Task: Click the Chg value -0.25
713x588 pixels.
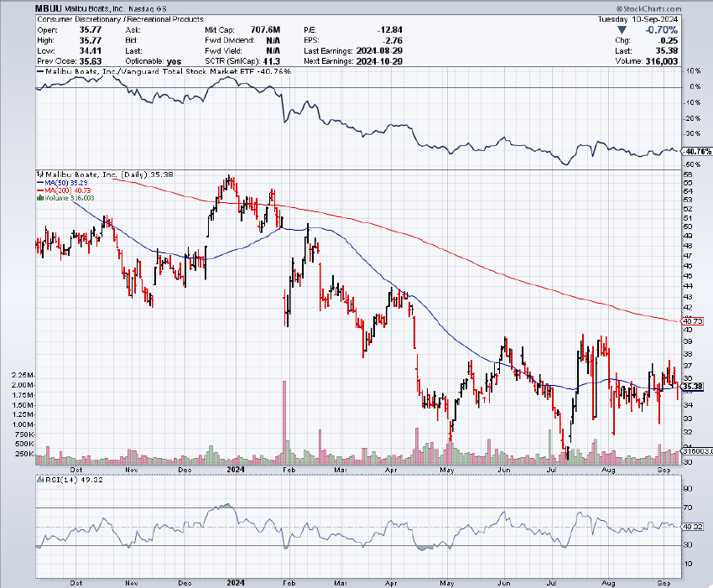Action: click(x=668, y=40)
